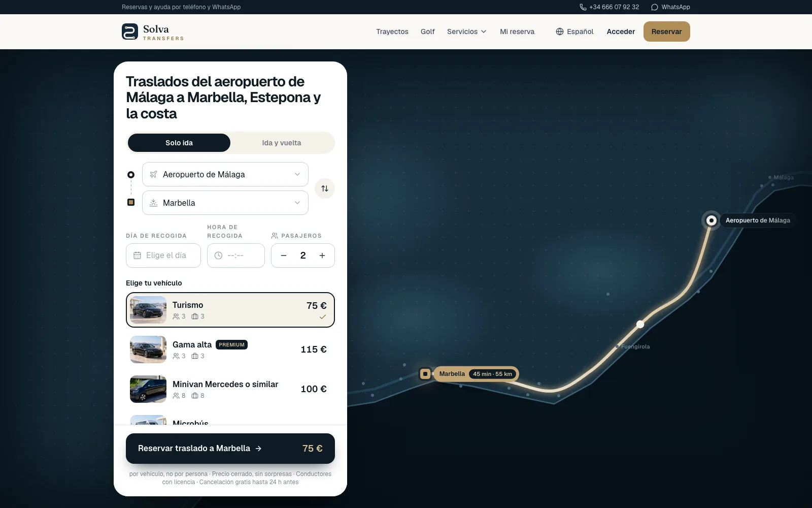Image resolution: width=812 pixels, height=508 pixels.
Task: Click the Elige el día date field
Action: pos(163,256)
